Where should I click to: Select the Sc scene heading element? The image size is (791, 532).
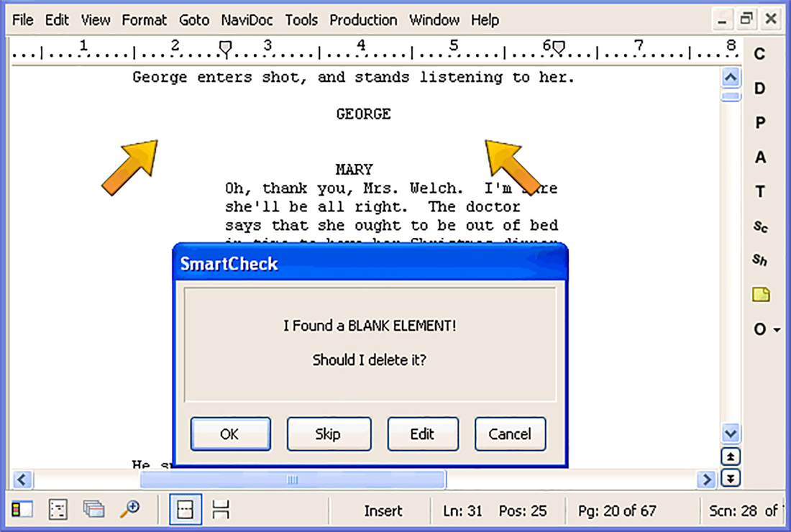[760, 226]
